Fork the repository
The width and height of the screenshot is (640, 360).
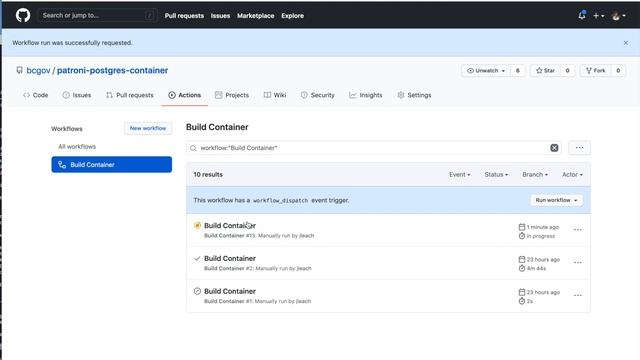[596, 71]
